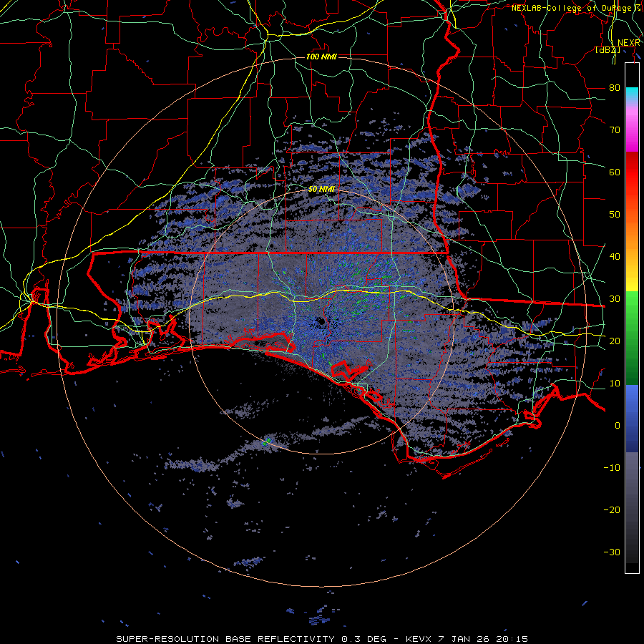
Task: Click the 30 value on dBZ scale
Action: 615,299
